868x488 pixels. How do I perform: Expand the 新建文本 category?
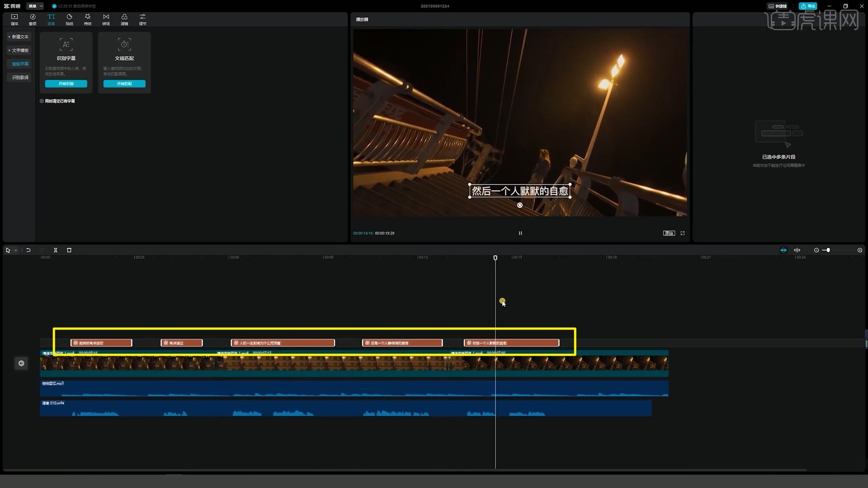pos(19,37)
